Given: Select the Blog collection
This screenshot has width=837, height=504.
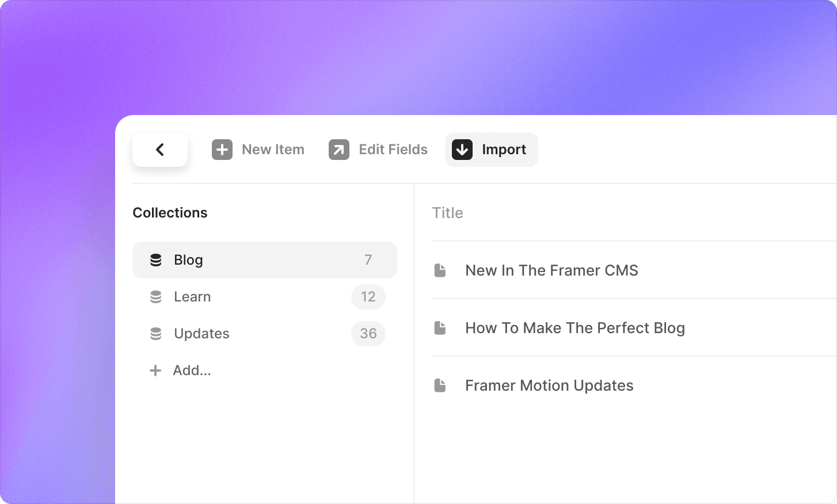Looking at the screenshot, I should [189, 260].
